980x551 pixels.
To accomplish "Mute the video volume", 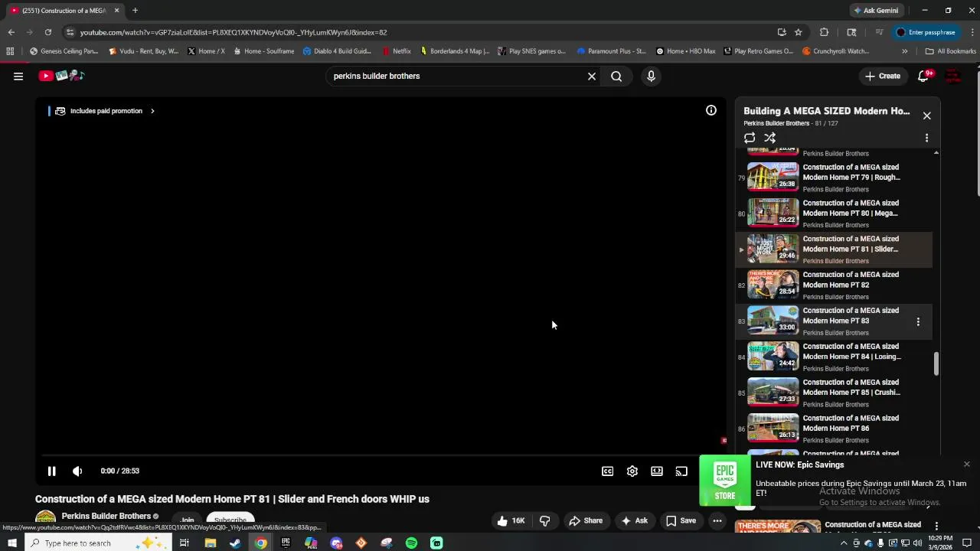I will click(x=77, y=471).
